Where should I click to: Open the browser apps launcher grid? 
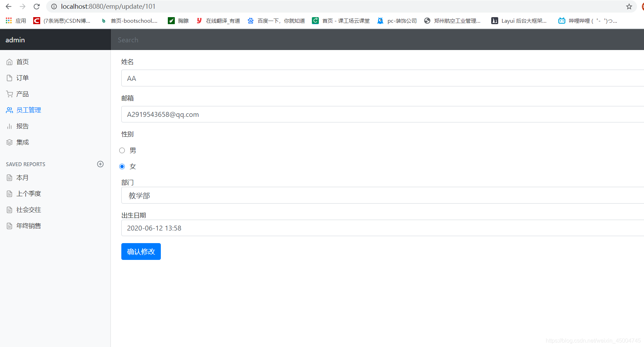click(x=8, y=20)
